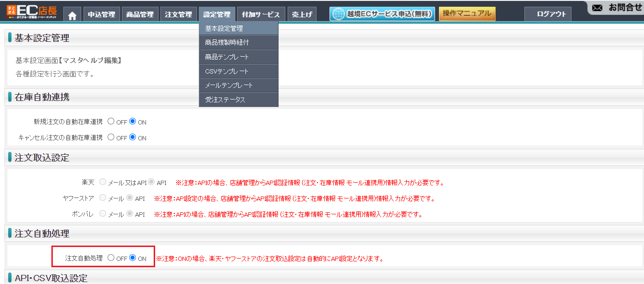Open the 越境ECサービス申込(無料) globe button
644x284 pixels.
coord(382,14)
